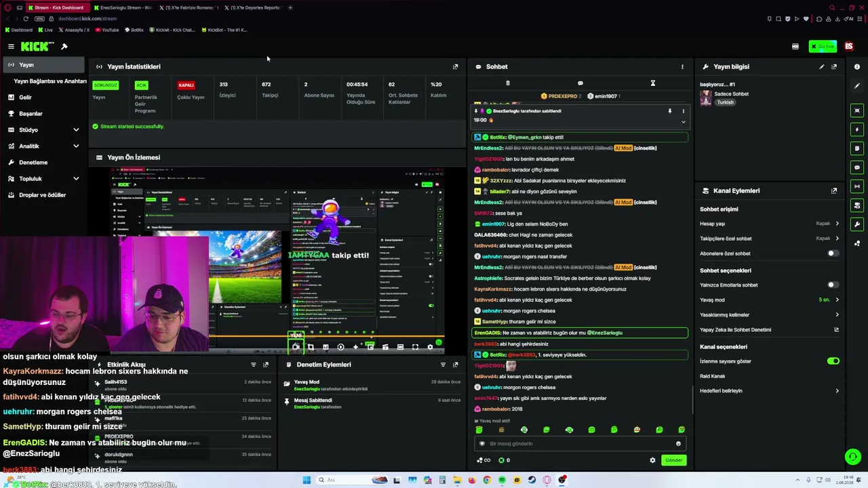
Task: Toggle Yalnızca Emotlarla sohbet switch
Action: pyautogui.click(x=833, y=285)
